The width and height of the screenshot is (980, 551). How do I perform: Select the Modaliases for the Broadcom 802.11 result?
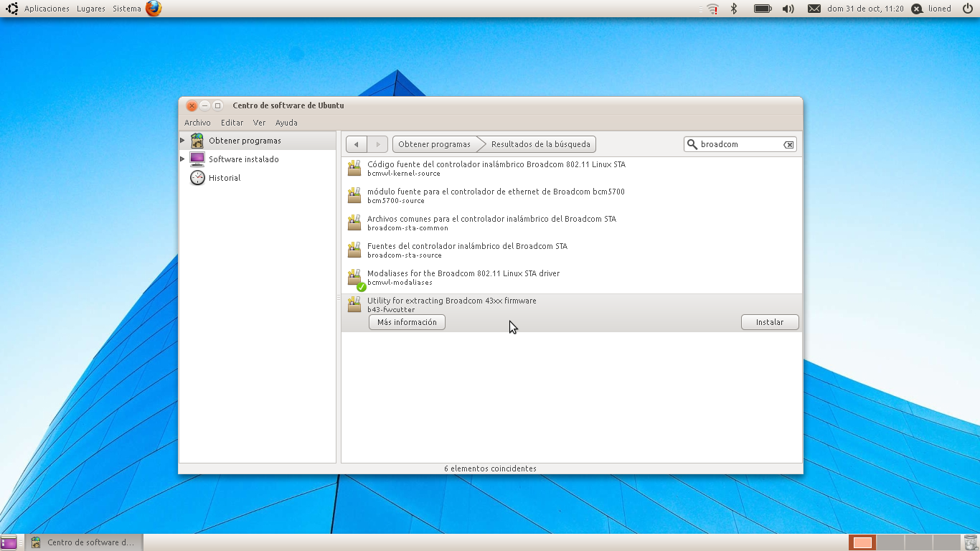(572, 278)
